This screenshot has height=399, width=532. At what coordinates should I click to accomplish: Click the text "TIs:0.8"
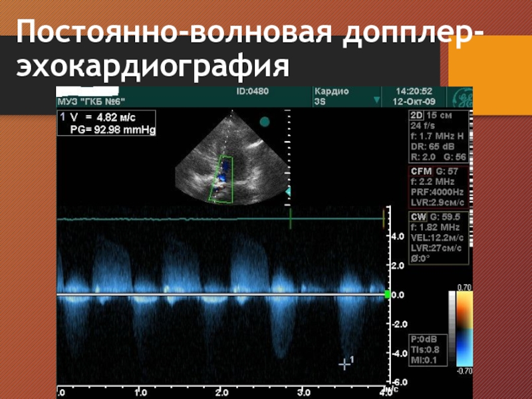click(425, 350)
